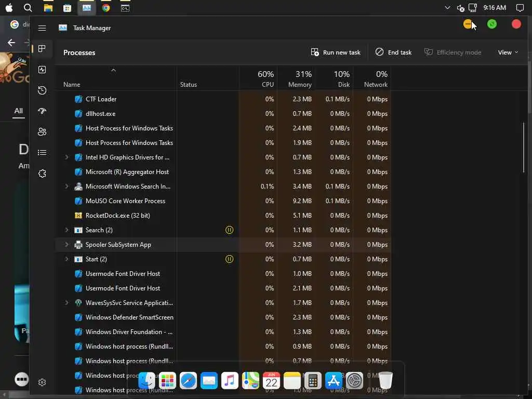Open the Performance sidebar icon

pos(42,70)
